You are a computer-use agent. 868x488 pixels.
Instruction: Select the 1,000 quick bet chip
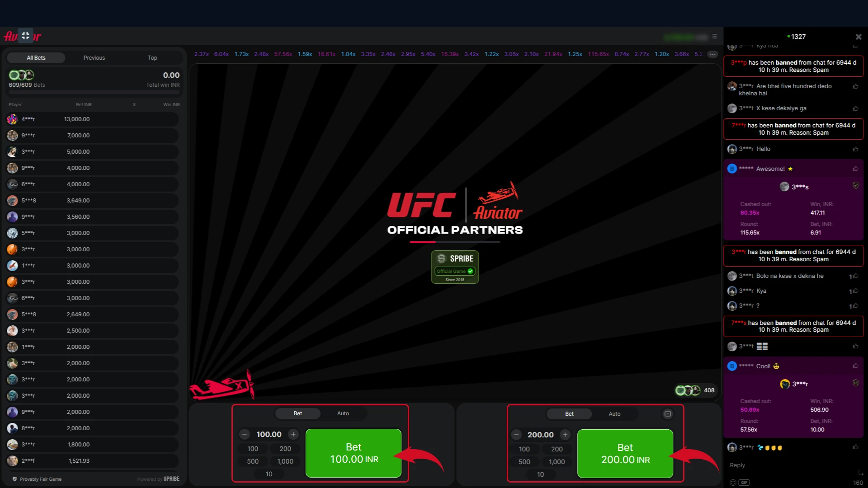coord(285,461)
